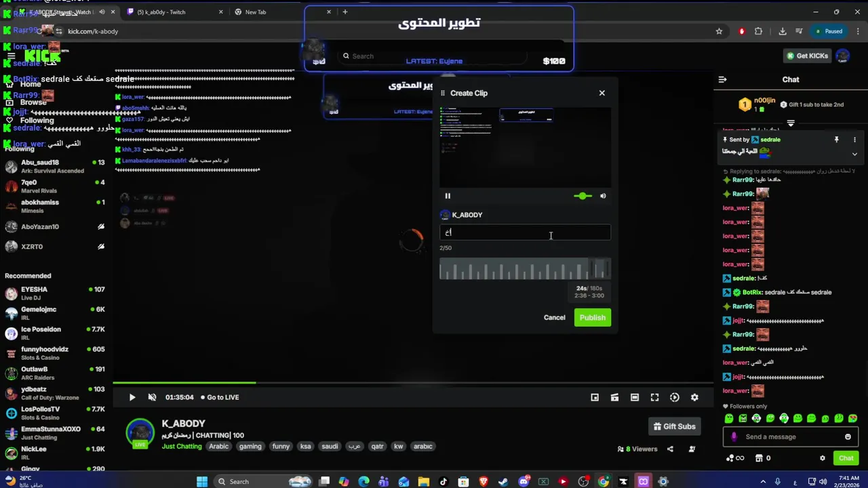
Task: Click Go to LIVE
Action: [x=220, y=397]
